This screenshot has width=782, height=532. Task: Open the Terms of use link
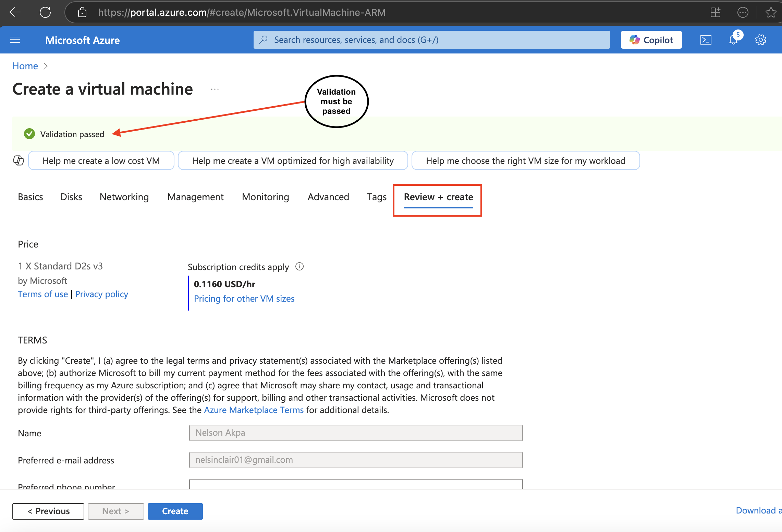[x=43, y=294]
